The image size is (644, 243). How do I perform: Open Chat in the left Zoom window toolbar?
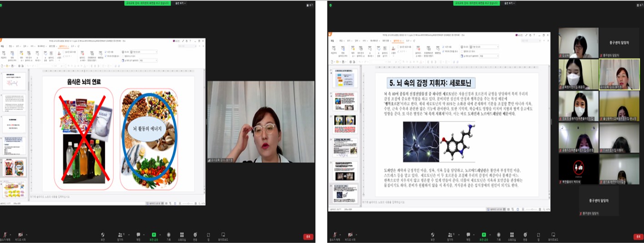point(138,235)
